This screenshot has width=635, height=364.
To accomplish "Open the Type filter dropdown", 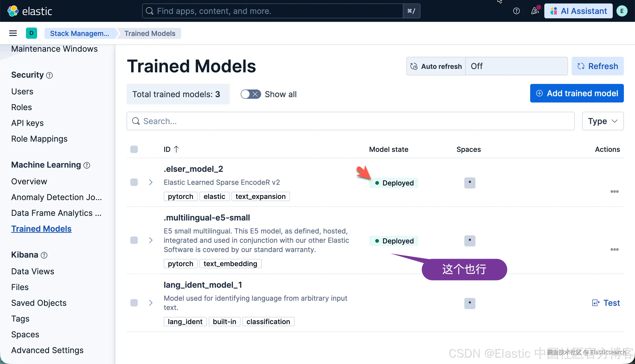I will pos(603,121).
